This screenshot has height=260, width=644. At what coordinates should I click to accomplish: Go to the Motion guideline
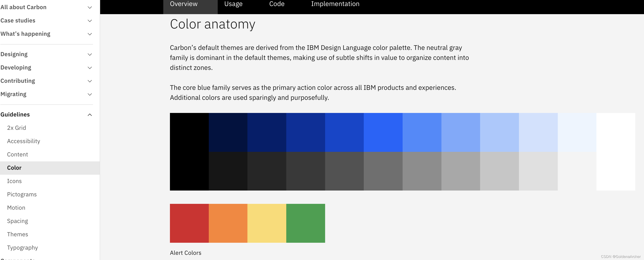pyautogui.click(x=50, y=208)
